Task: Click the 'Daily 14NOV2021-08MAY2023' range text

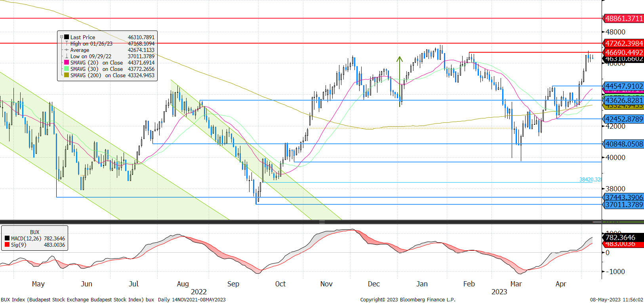Action: [x=192, y=299]
